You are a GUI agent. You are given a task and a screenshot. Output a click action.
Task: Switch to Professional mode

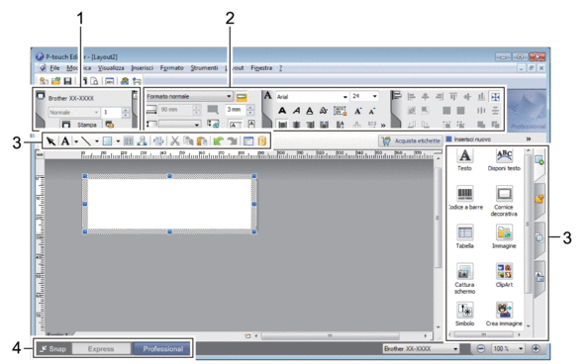[162, 349]
